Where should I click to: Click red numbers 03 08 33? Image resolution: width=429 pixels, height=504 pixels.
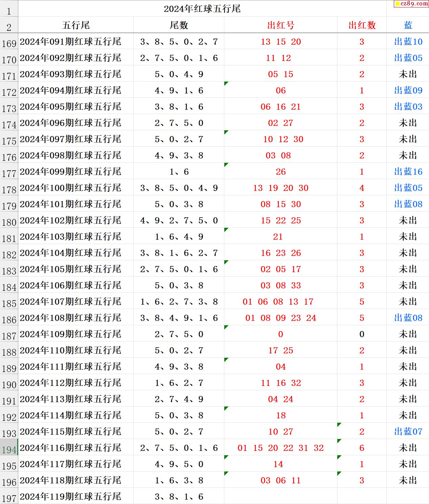(x=280, y=285)
